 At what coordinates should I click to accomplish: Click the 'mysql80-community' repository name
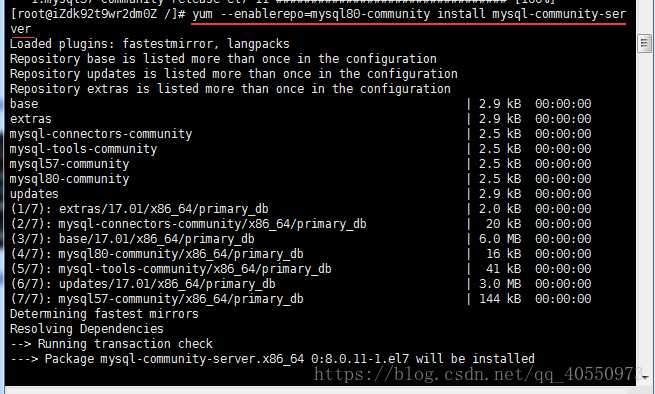tap(69, 179)
